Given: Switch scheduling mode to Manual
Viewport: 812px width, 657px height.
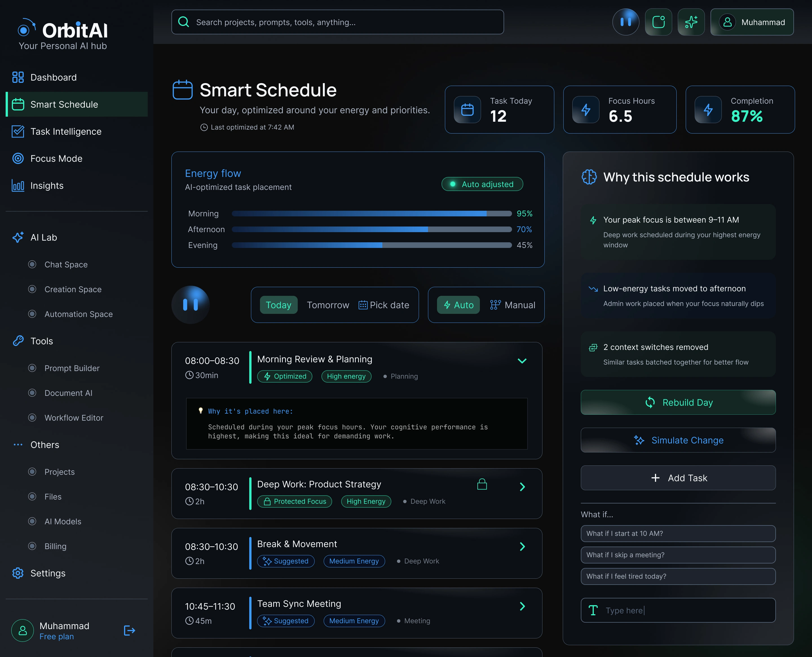Looking at the screenshot, I should pyautogui.click(x=512, y=305).
